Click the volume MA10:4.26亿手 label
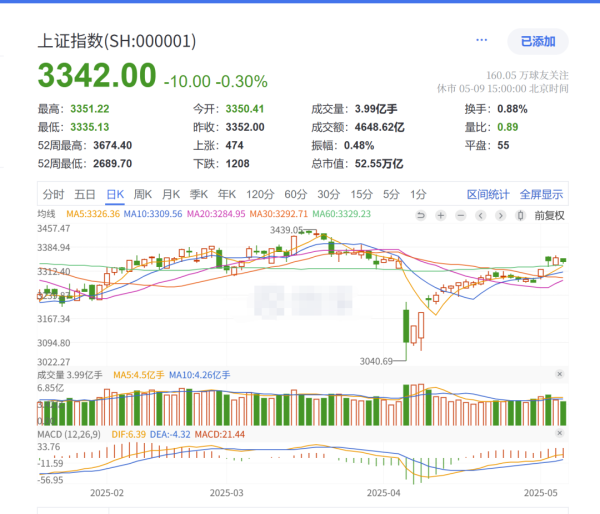 click(x=200, y=375)
